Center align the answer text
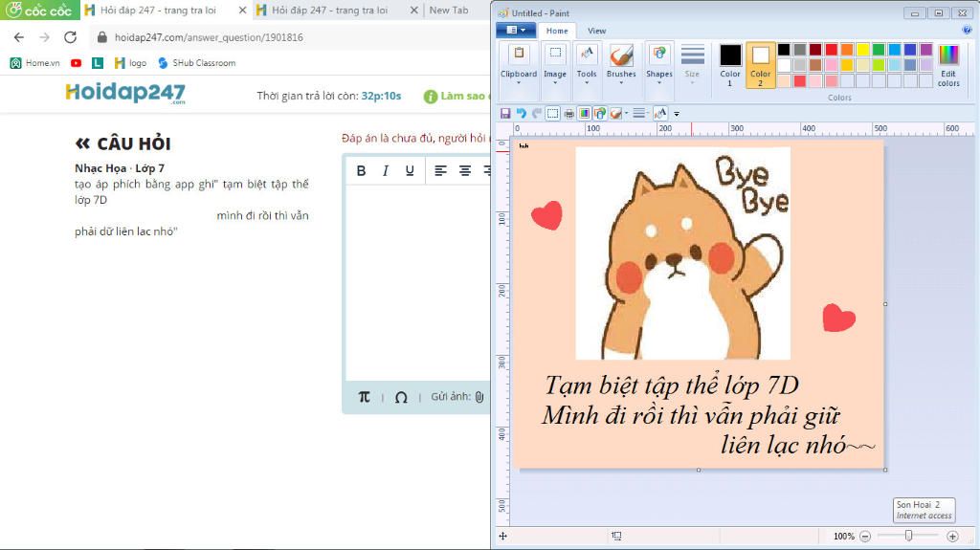The image size is (980, 550). click(465, 170)
